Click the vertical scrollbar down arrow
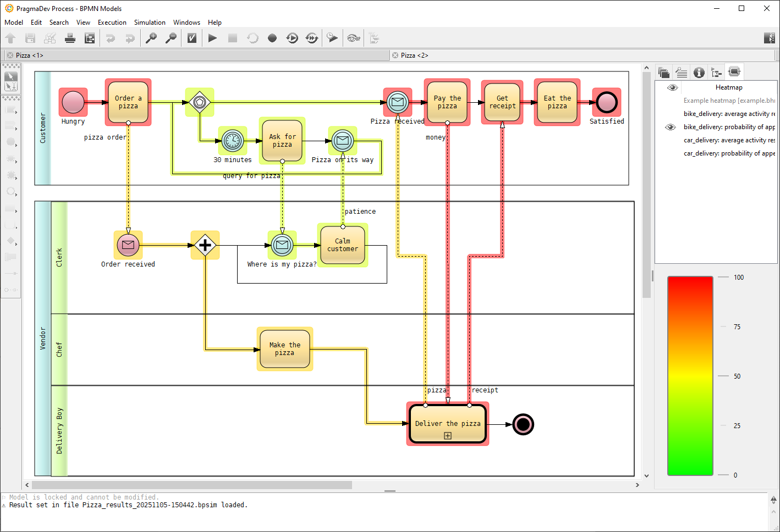 point(646,476)
